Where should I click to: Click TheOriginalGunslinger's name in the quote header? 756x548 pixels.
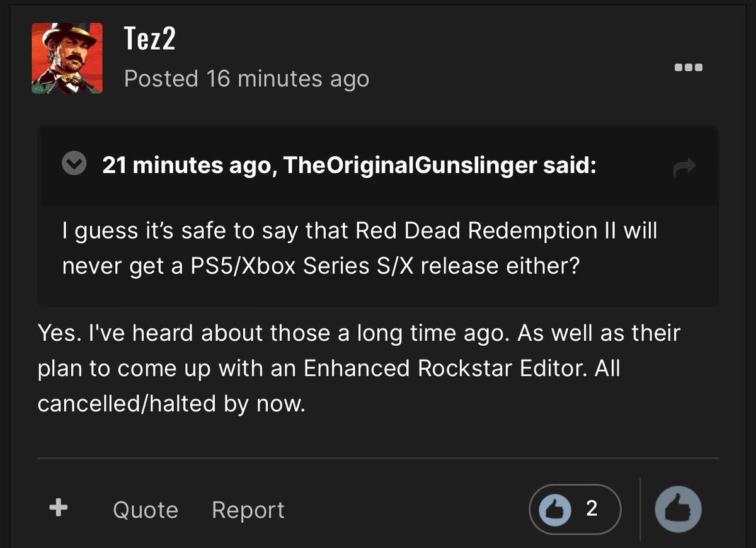409,166
